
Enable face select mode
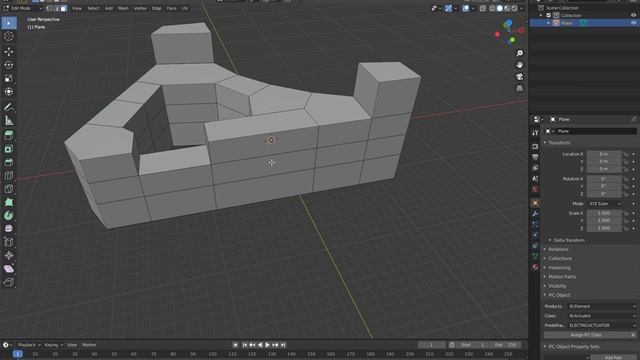64,8
